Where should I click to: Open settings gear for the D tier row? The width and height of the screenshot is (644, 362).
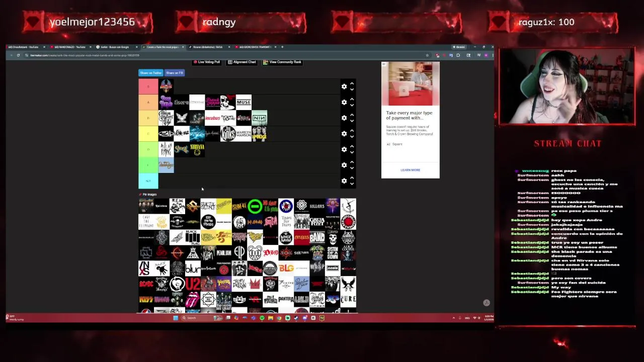point(344,149)
